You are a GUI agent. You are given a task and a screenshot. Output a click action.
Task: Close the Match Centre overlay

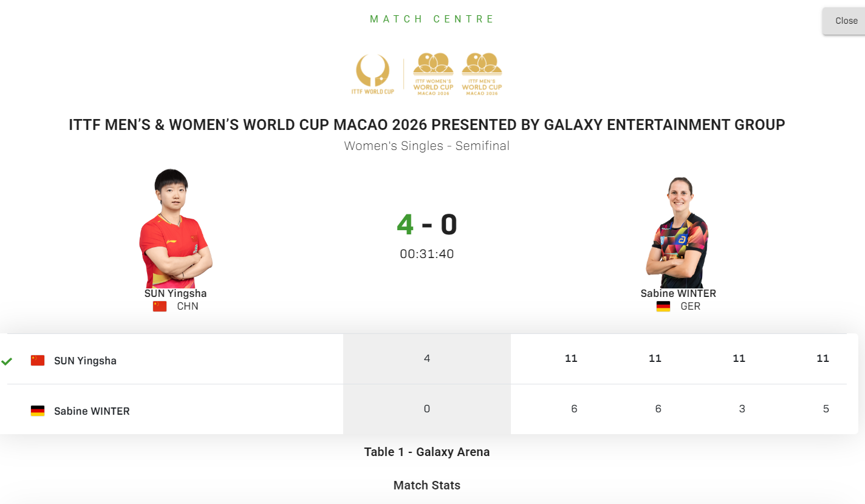pos(846,21)
